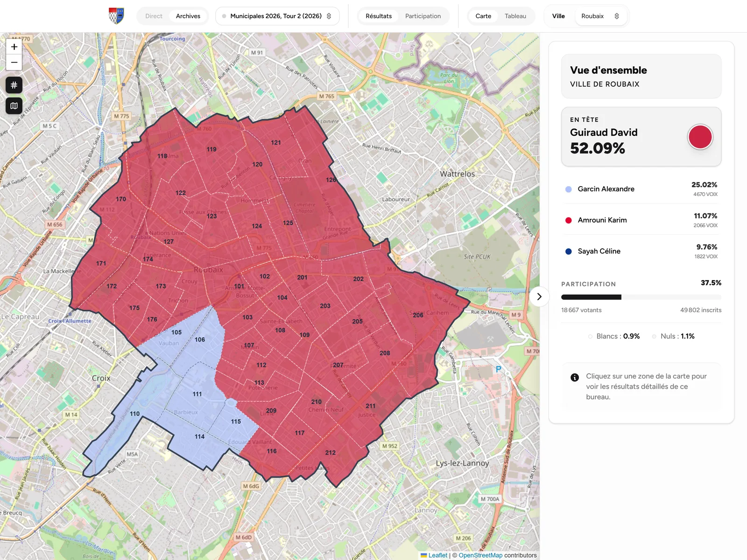This screenshot has width=747, height=560.
Task: Click Guiraud David's red color circle
Action: click(x=700, y=137)
